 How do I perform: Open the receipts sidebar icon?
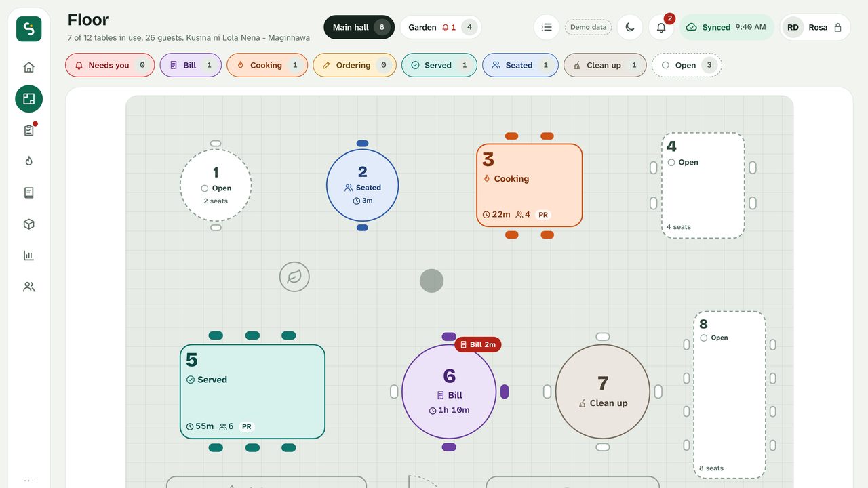(x=28, y=193)
